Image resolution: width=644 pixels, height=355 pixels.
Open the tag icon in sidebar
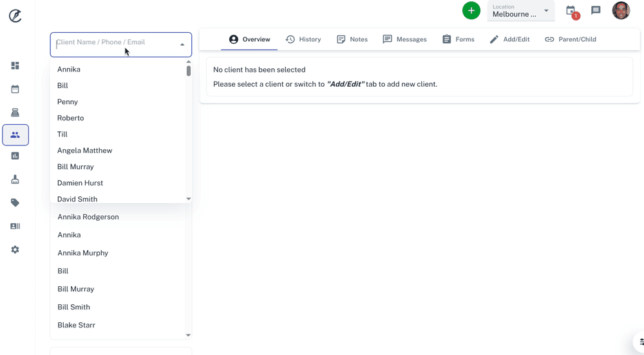coord(15,203)
